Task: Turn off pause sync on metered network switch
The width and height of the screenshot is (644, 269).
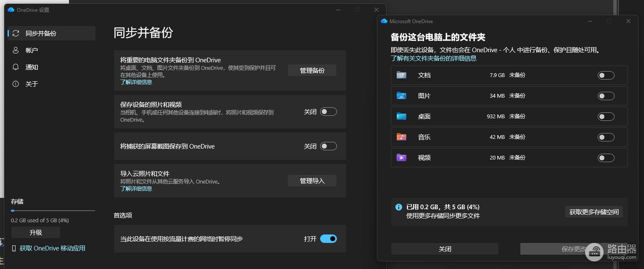Action: pyautogui.click(x=329, y=239)
